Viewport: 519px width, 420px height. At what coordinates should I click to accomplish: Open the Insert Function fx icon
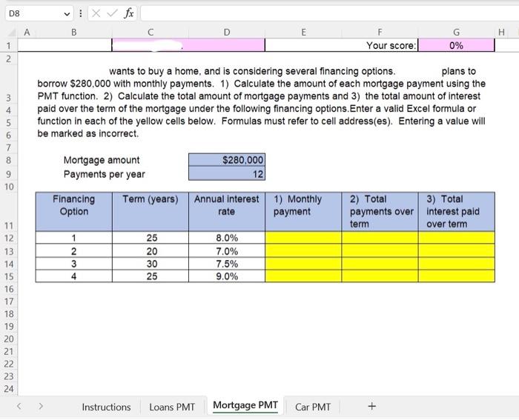click(x=129, y=13)
